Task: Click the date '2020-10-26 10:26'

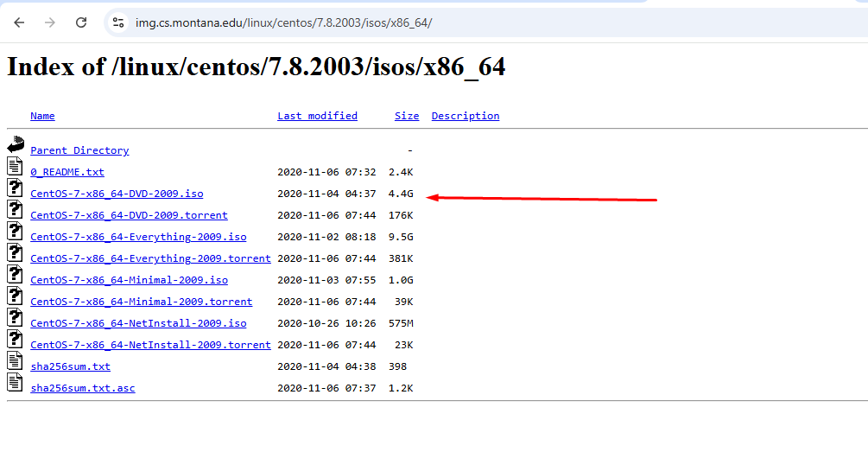Action: 326,323
